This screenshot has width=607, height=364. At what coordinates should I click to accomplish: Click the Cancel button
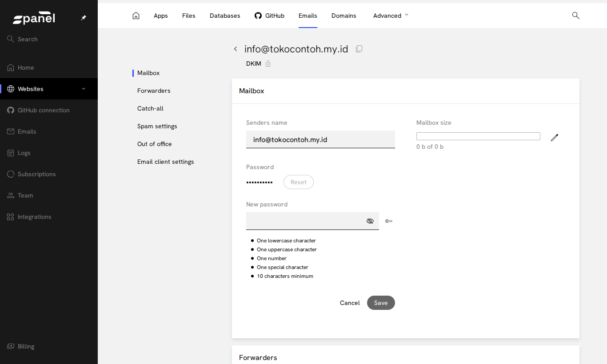pyautogui.click(x=350, y=303)
